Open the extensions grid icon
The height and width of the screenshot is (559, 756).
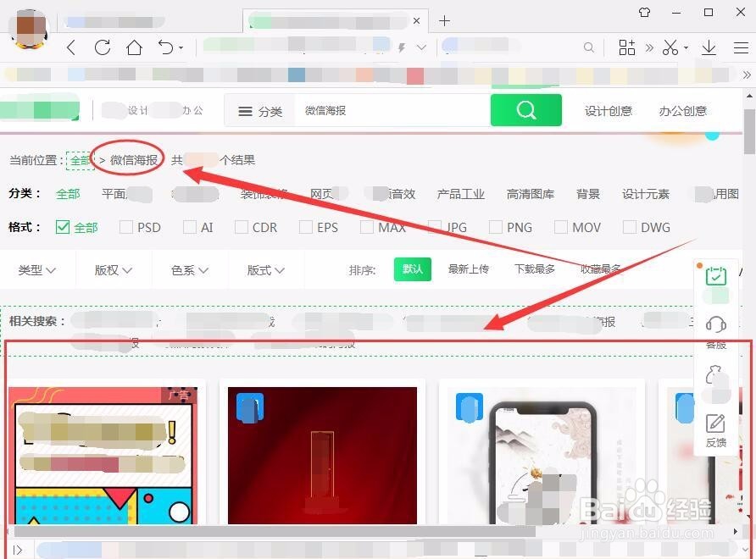click(627, 47)
